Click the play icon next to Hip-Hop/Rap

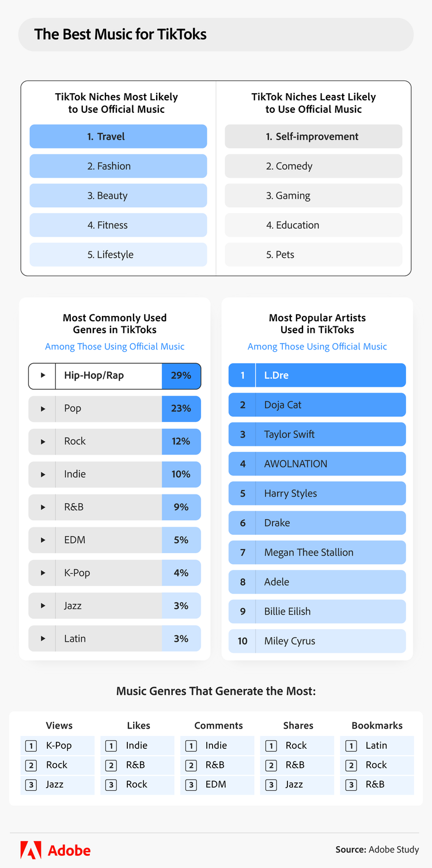(43, 376)
